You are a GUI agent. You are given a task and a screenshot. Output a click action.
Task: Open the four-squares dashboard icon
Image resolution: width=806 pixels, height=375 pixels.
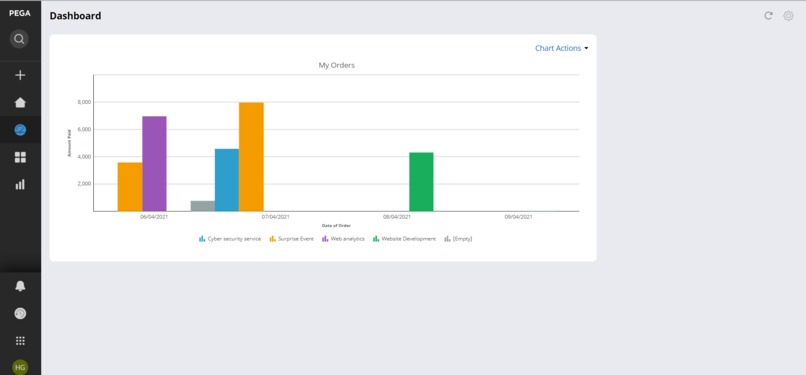[20, 157]
